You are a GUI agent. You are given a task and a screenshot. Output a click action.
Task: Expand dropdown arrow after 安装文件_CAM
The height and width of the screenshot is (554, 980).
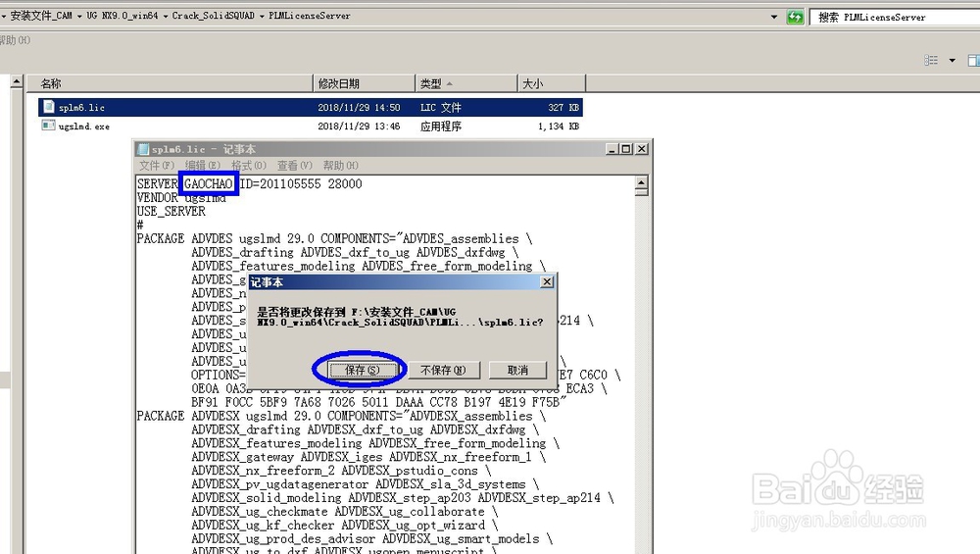pos(79,17)
